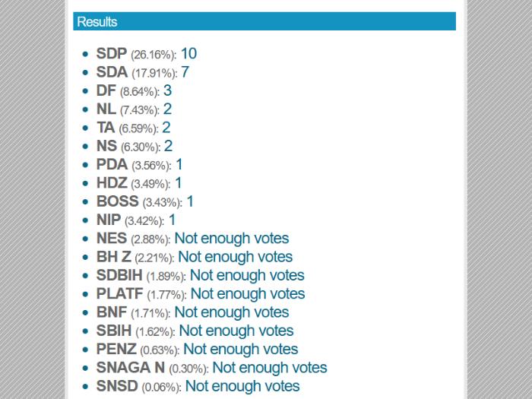Click the NS party entry
Screen dimensions: 532x399
click(135, 146)
